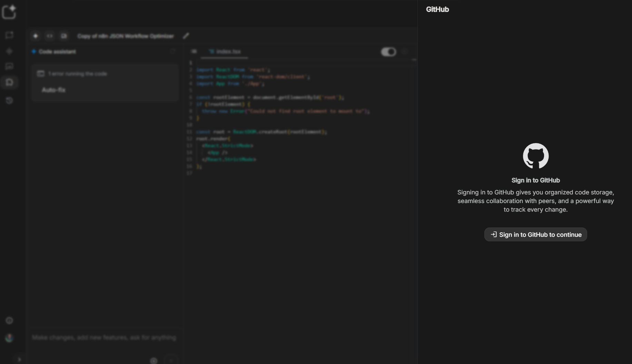Click Sign in to GitHub to continue
632x364 pixels.
[x=535, y=234]
